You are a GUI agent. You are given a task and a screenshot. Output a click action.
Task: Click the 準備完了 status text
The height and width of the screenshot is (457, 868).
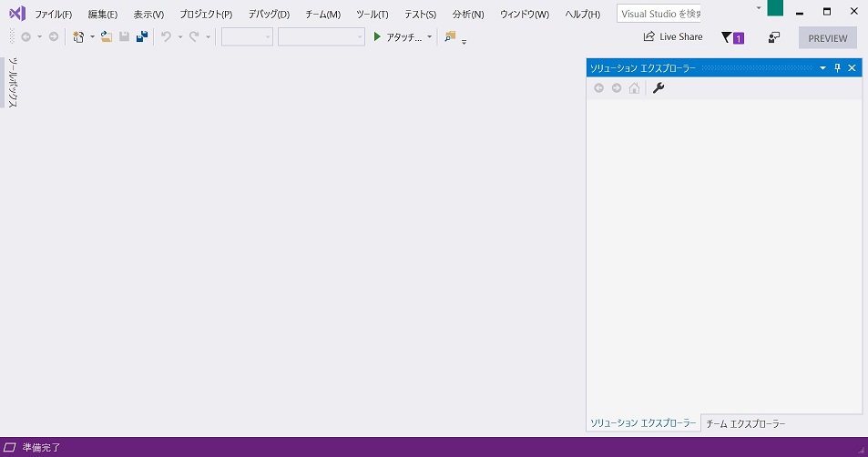[x=42, y=448]
